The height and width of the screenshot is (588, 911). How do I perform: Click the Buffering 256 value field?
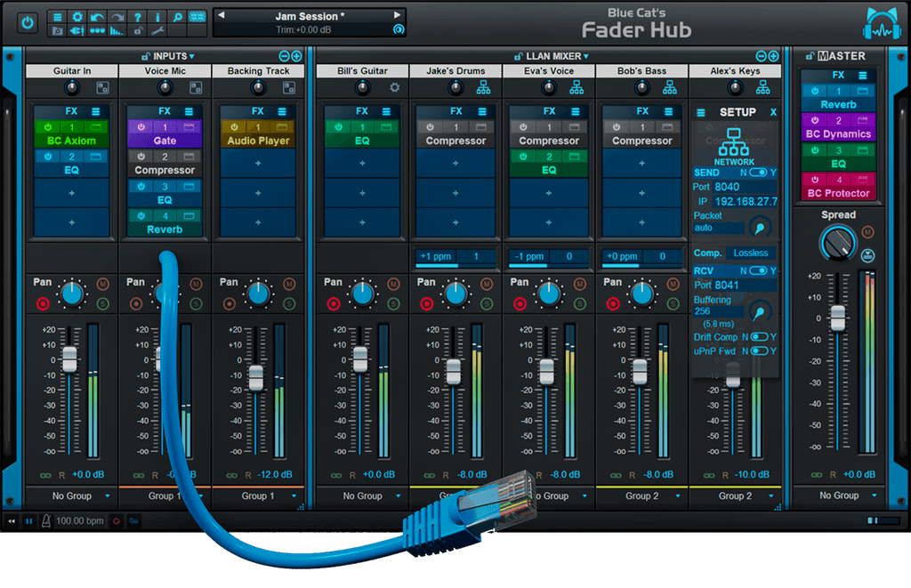pyautogui.click(x=718, y=311)
